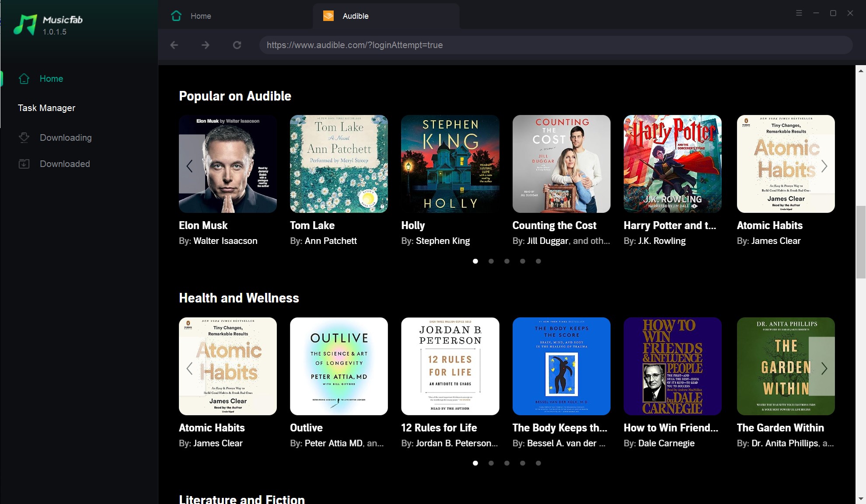Open the Holly book cover
Image resolution: width=866 pixels, height=504 pixels.
(x=450, y=164)
